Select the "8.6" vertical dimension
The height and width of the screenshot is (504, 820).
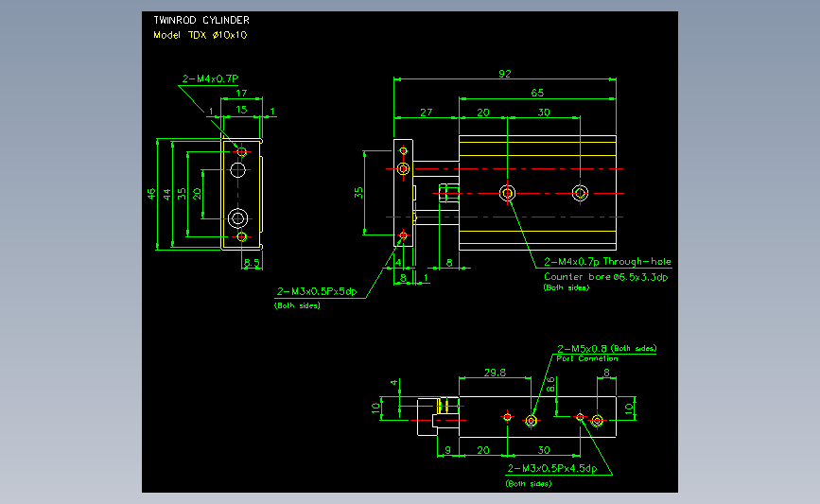[x=550, y=385]
